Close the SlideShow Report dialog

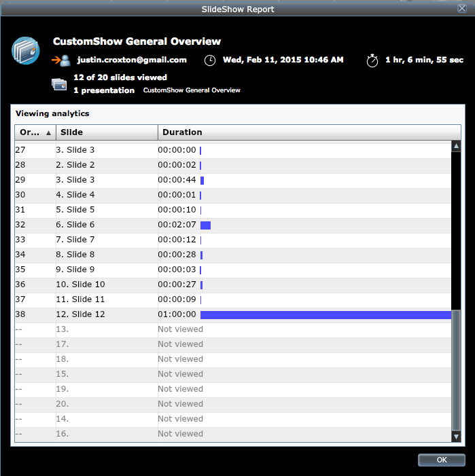(x=462, y=8)
